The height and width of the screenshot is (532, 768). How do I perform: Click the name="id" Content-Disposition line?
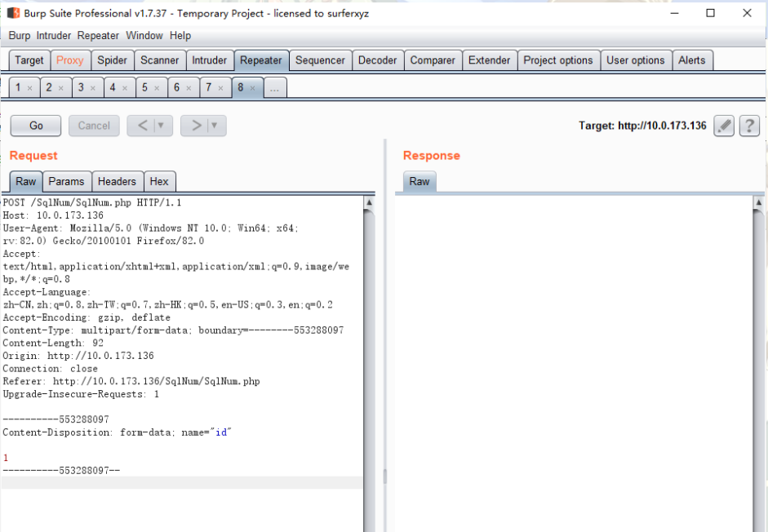(x=117, y=432)
